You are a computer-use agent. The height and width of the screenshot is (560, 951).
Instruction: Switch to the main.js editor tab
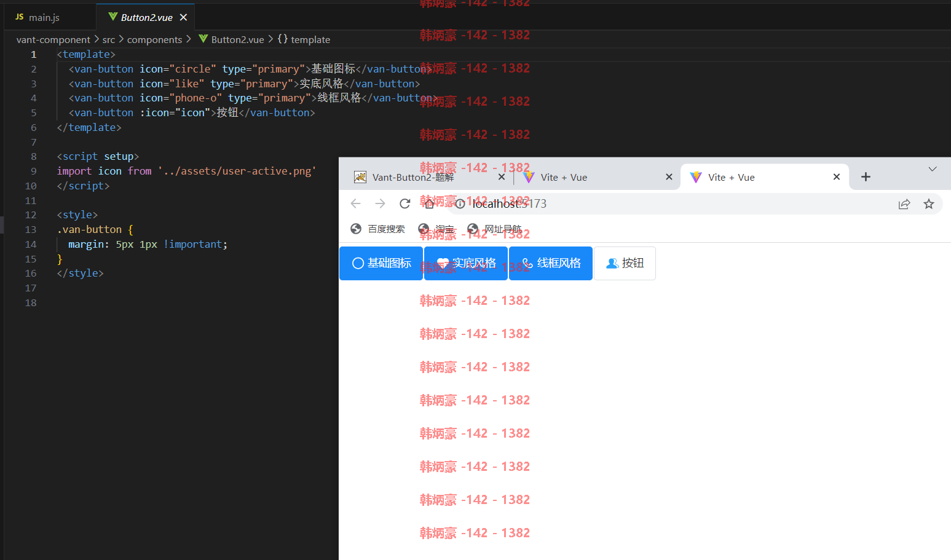coord(38,17)
